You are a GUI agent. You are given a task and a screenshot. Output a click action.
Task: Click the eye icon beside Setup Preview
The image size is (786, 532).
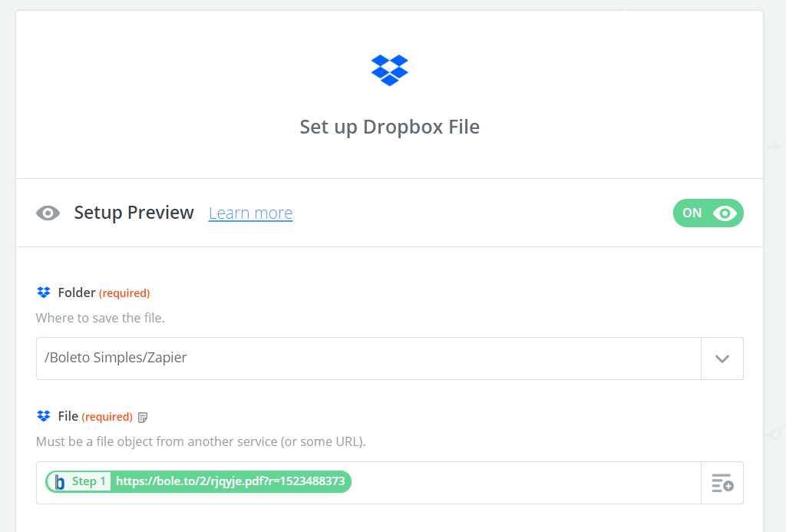(48, 213)
